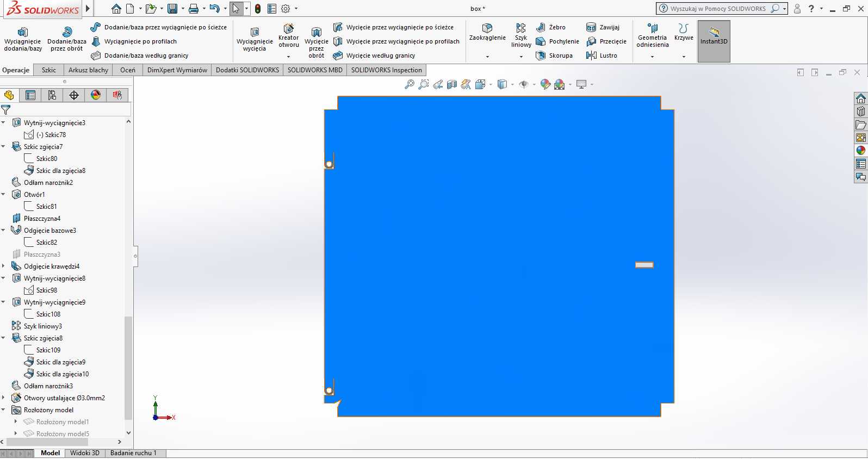Screen dimensions: 868x459
Task: Collapse the Wytnij-wyciągnięcie9 tree node
Action: (4, 302)
